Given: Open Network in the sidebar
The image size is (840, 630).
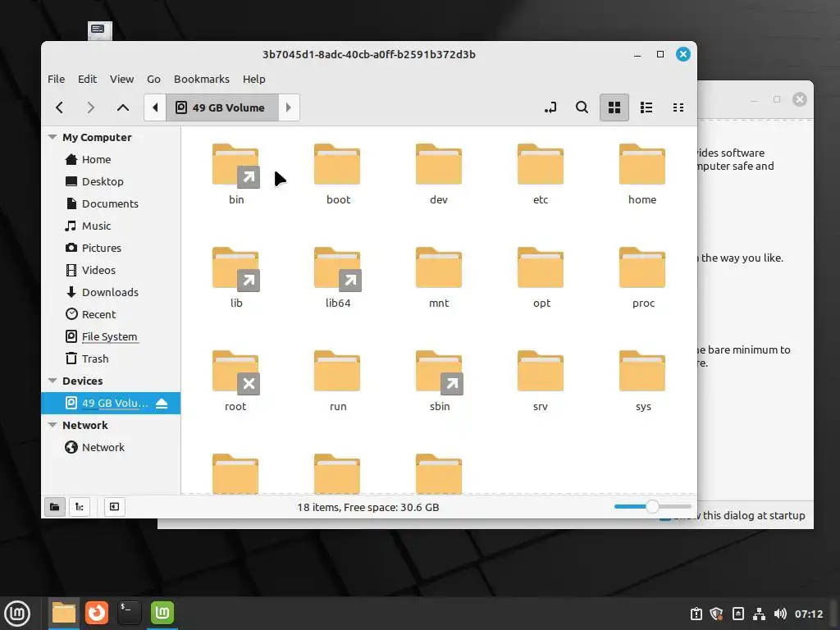Looking at the screenshot, I should point(111,447).
